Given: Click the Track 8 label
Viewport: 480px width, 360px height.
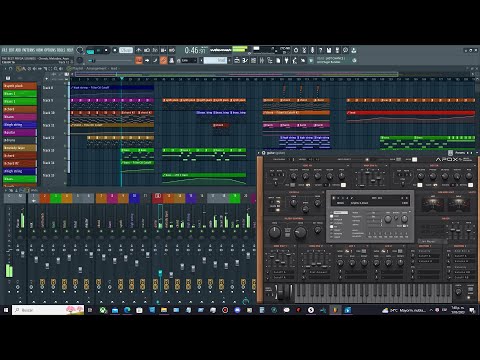Looking at the screenshot, I should click(x=48, y=88).
